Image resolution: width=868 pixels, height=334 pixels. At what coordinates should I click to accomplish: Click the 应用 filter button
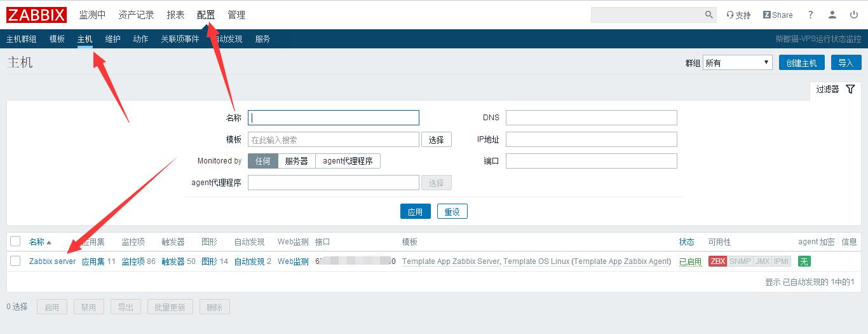click(416, 211)
